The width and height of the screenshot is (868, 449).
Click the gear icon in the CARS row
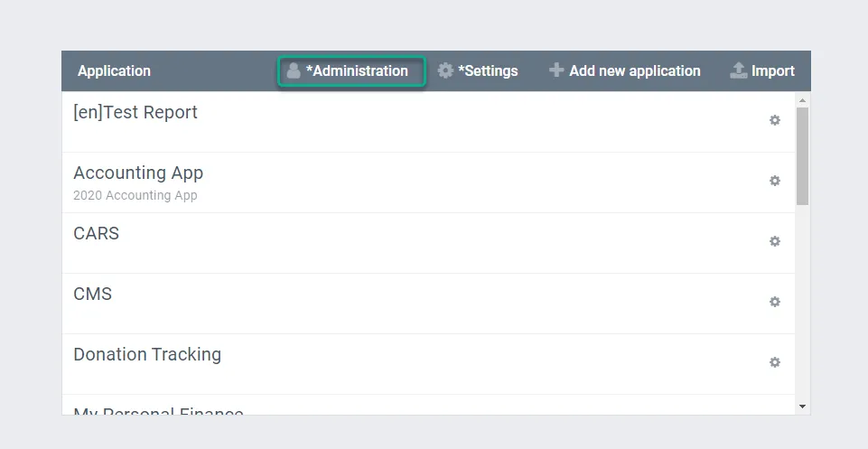(774, 241)
